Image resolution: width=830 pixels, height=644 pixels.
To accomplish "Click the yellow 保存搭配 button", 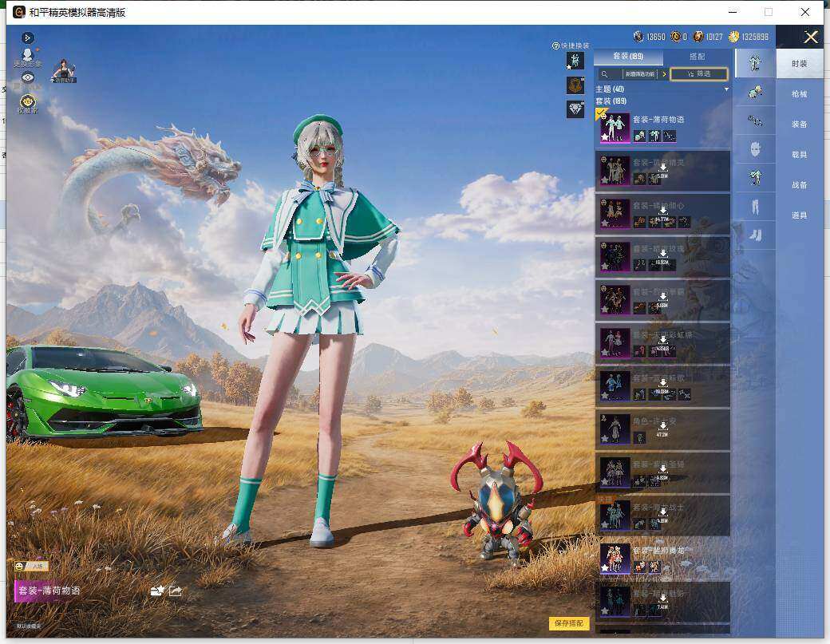I will [x=569, y=623].
